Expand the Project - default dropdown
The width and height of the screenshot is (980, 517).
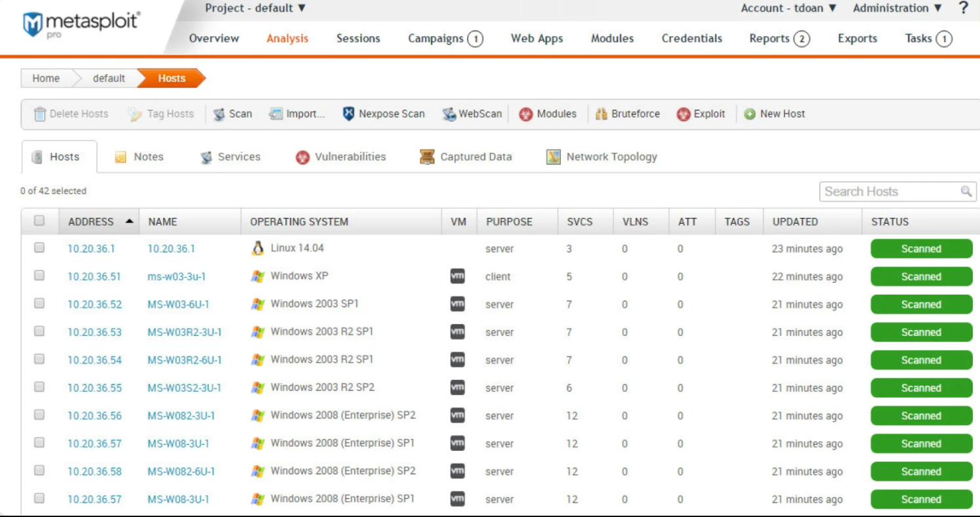point(255,9)
